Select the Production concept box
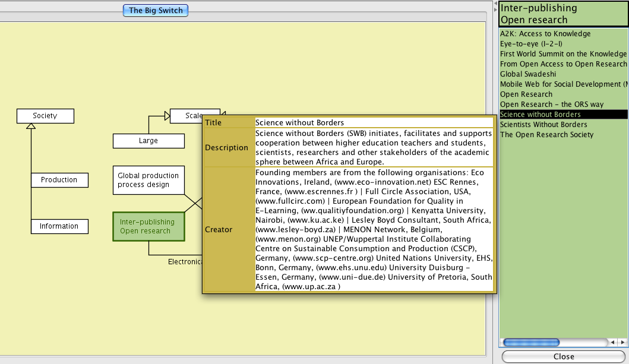This screenshot has height=364, width=629. 59,180
